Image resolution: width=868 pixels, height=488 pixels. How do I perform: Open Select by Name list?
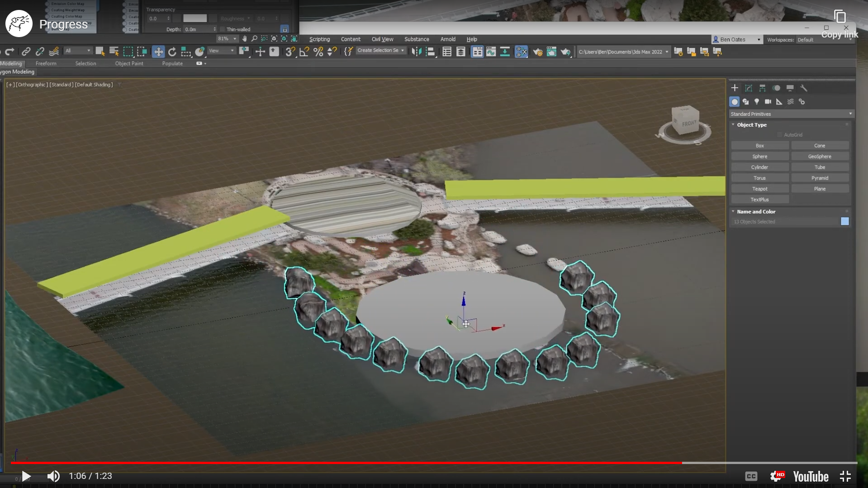tap(114, 52)
